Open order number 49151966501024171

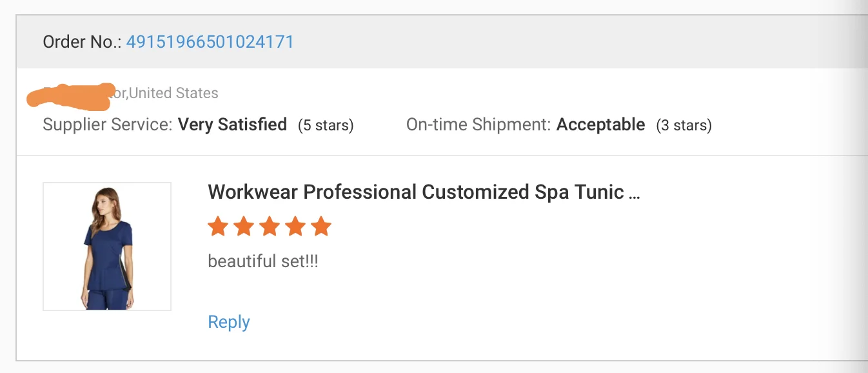(x=210, y=41)
